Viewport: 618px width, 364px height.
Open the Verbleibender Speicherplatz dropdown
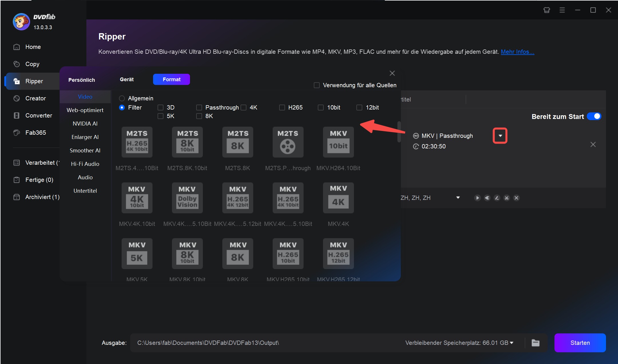pyautogui.click(x=512, y=343)
